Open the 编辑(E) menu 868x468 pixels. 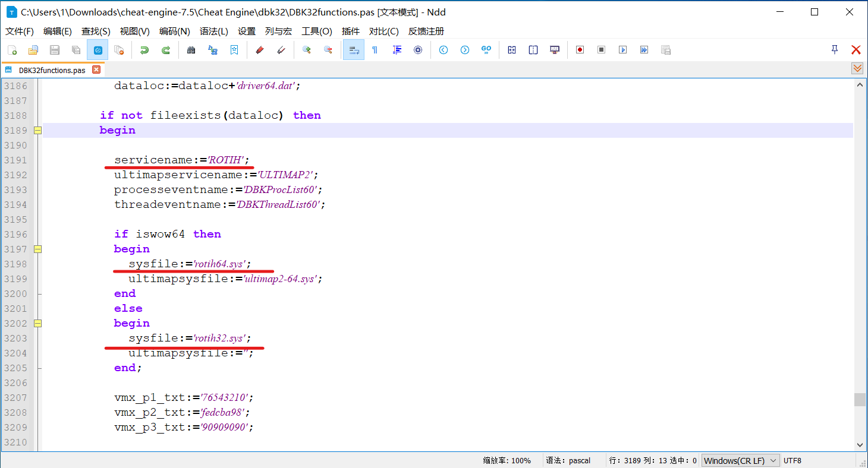[x=58, y=31]
